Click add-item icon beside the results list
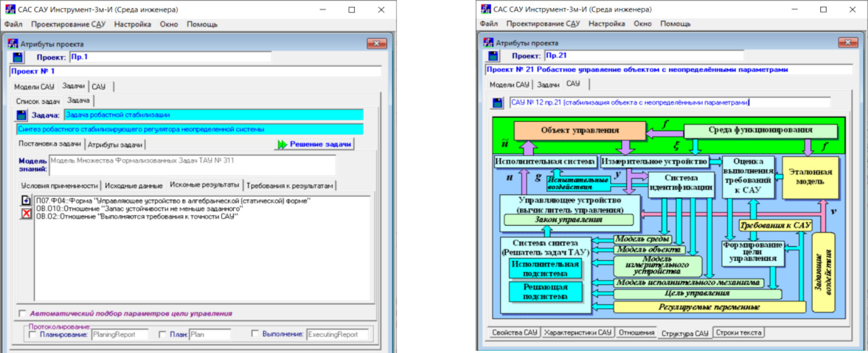The image size is (868, 353). coord(26,201)
